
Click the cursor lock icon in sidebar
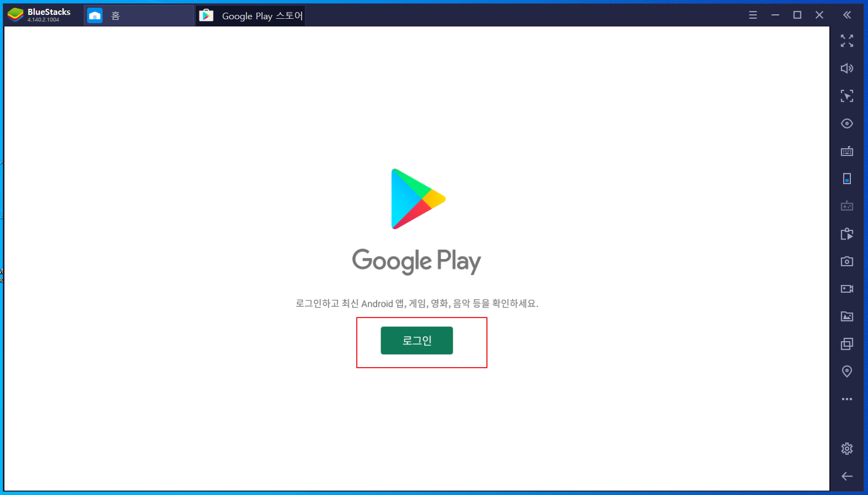847,96
